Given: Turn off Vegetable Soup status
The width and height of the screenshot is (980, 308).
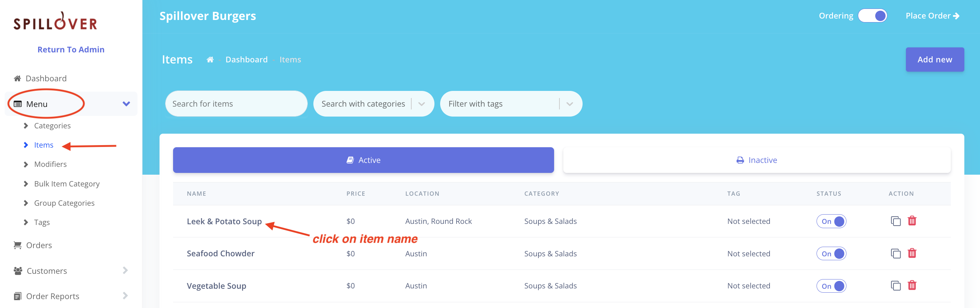Looking at the screenshot, I should click(x=831, y=286).
